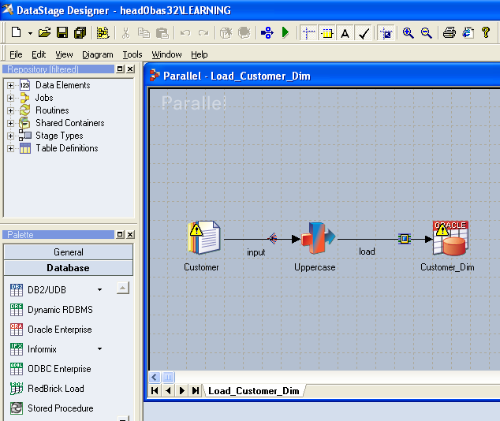
Task: Click the Generate report toolbar icon
Action: (x=468, y=33)
